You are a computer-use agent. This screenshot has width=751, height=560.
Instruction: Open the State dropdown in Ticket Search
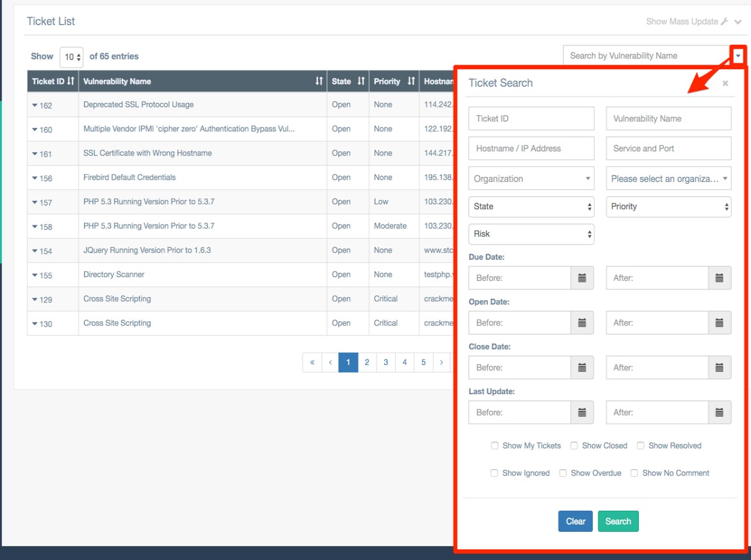click(531, 207)
